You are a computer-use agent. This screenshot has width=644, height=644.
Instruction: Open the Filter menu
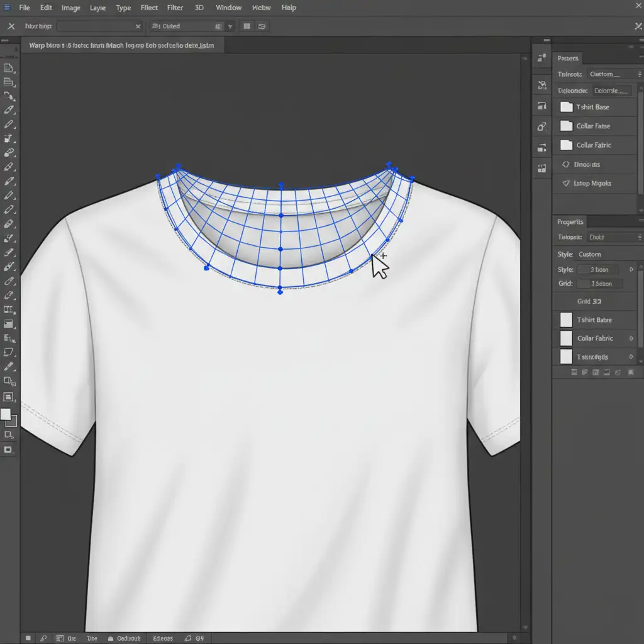coord(175,8)
